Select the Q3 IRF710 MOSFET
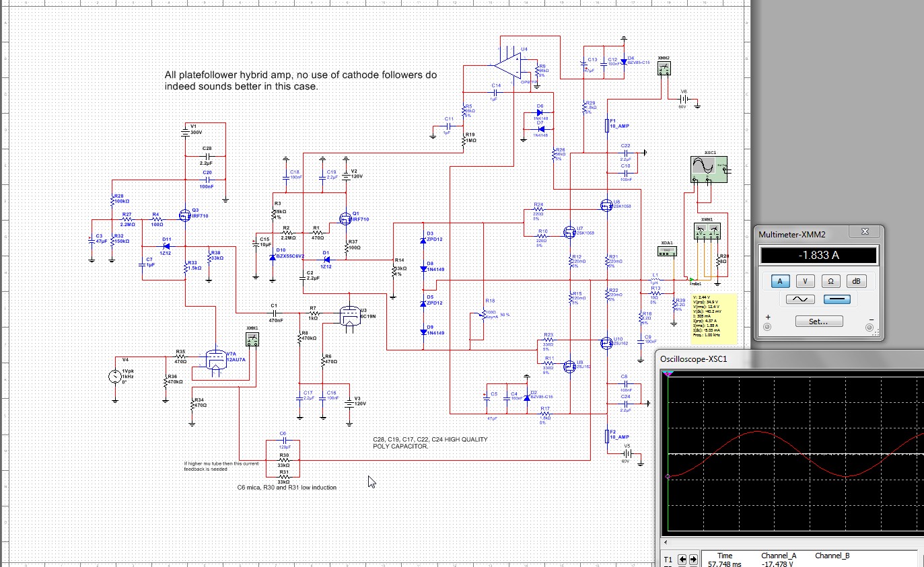 tap(184, 216)
